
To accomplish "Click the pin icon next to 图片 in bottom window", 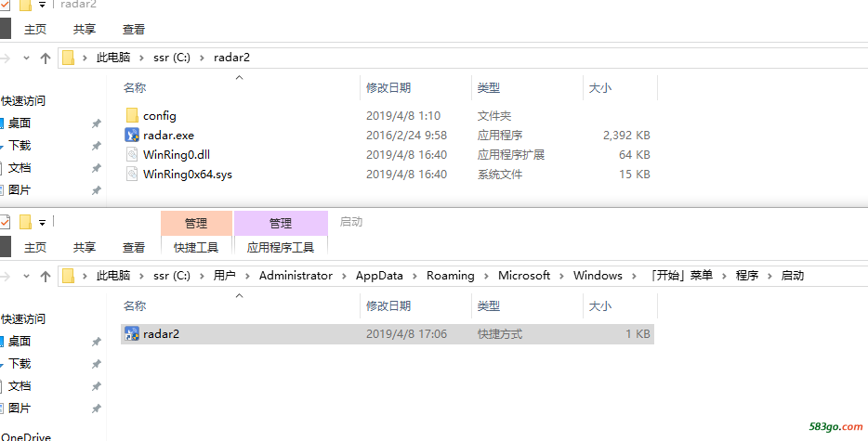I will [97, 409].
